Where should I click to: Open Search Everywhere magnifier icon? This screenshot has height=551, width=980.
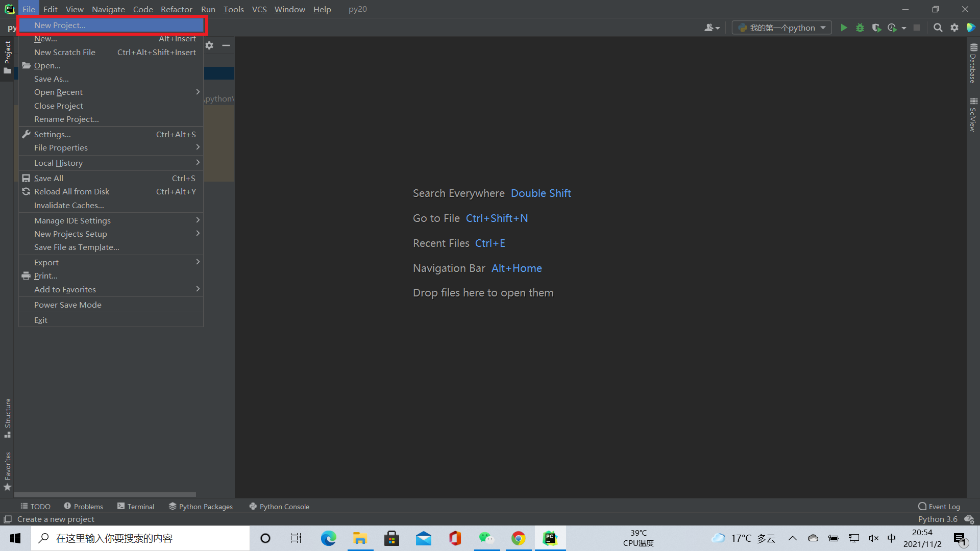point(938,28)
